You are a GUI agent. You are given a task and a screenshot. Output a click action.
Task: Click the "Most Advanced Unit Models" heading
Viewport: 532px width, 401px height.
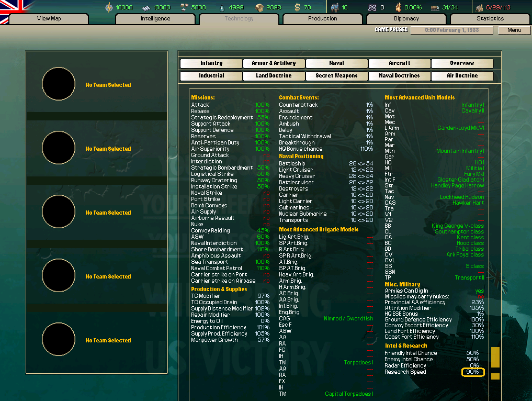coord(420,97)
